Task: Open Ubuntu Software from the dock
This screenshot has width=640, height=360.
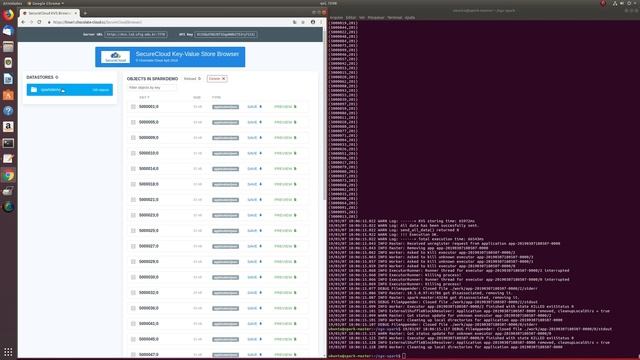Action: pos(8,95)
